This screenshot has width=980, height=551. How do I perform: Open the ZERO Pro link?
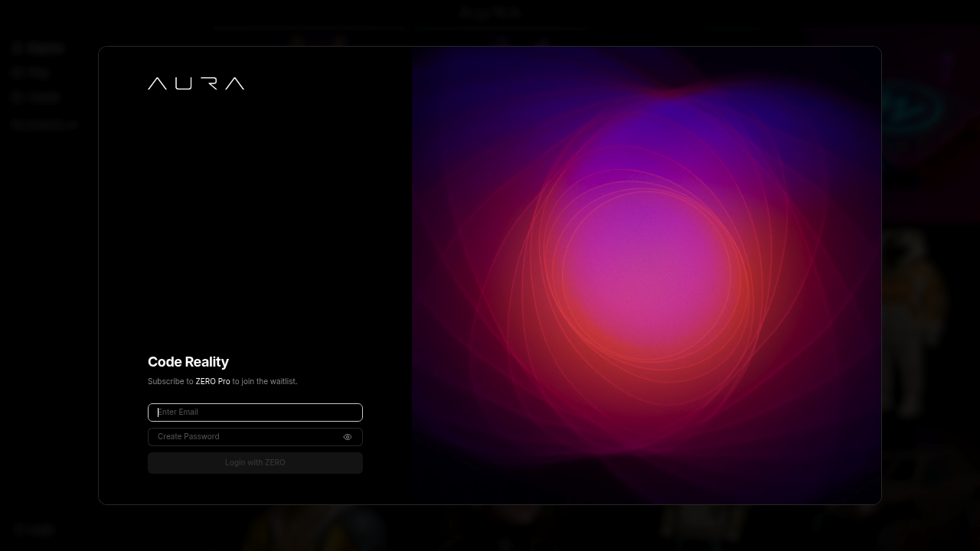click(212, 381)
